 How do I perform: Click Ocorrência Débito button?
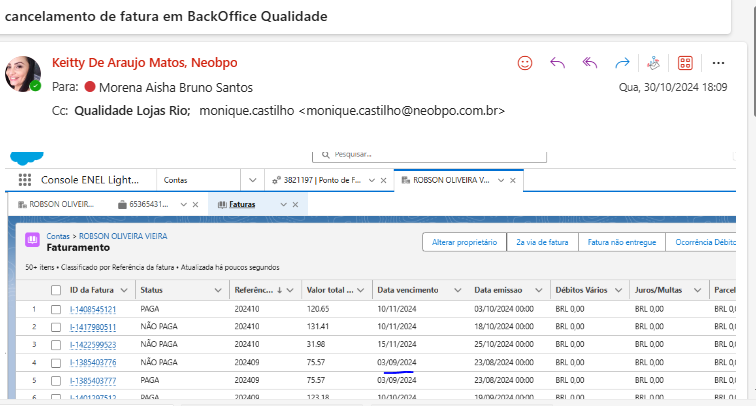[702, 242]
